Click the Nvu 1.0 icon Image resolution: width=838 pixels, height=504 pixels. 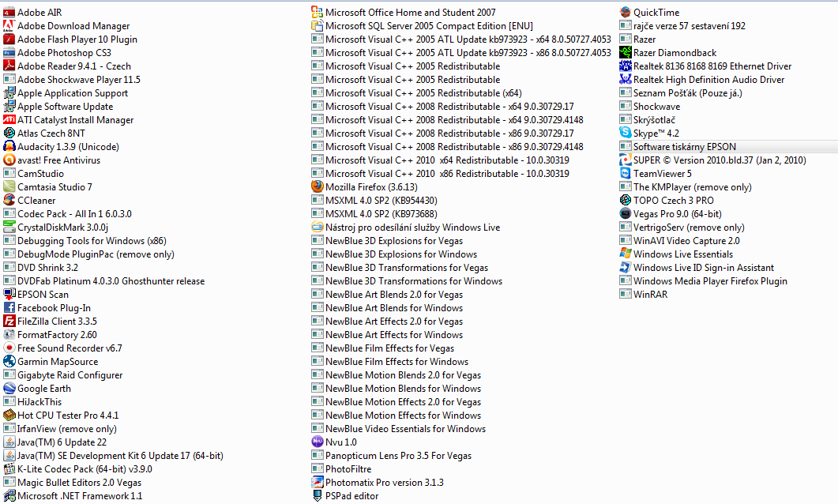tap(317, 442)
